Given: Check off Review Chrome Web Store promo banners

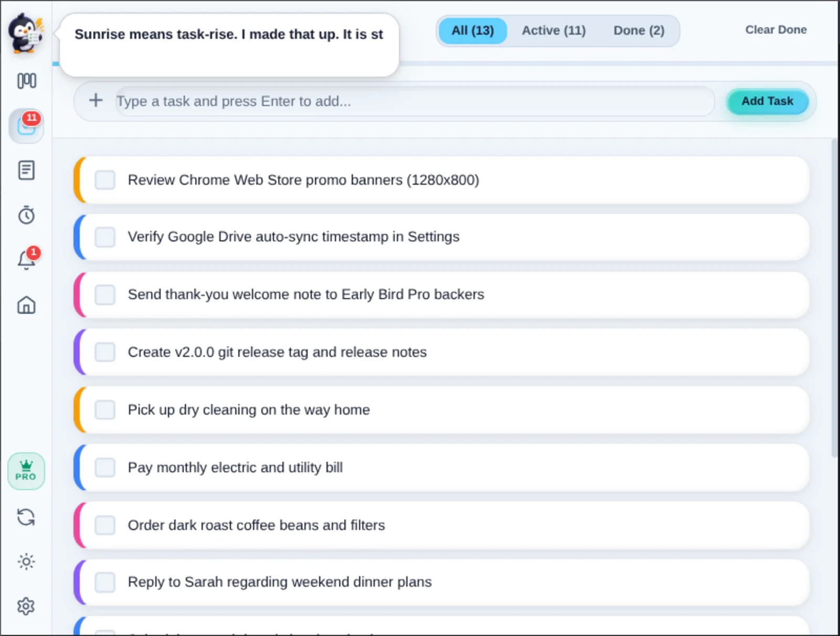Looking at the screenshot, I should coord(105,180).
